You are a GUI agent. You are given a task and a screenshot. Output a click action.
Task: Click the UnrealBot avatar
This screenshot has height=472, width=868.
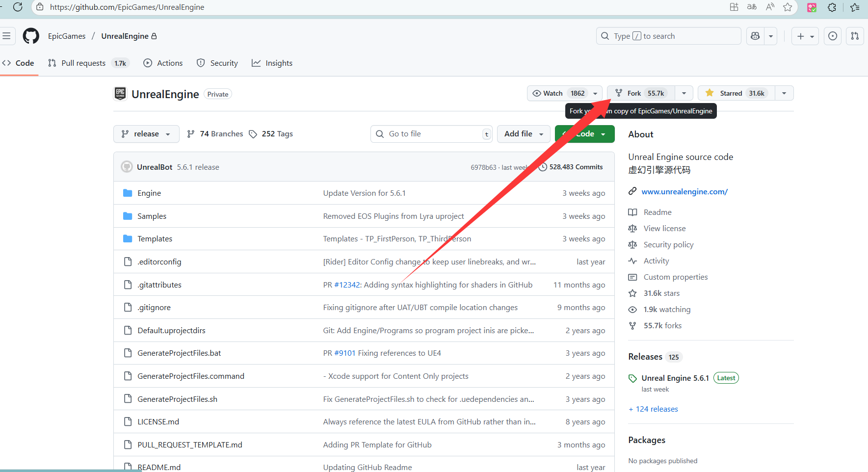click(127, 167)
